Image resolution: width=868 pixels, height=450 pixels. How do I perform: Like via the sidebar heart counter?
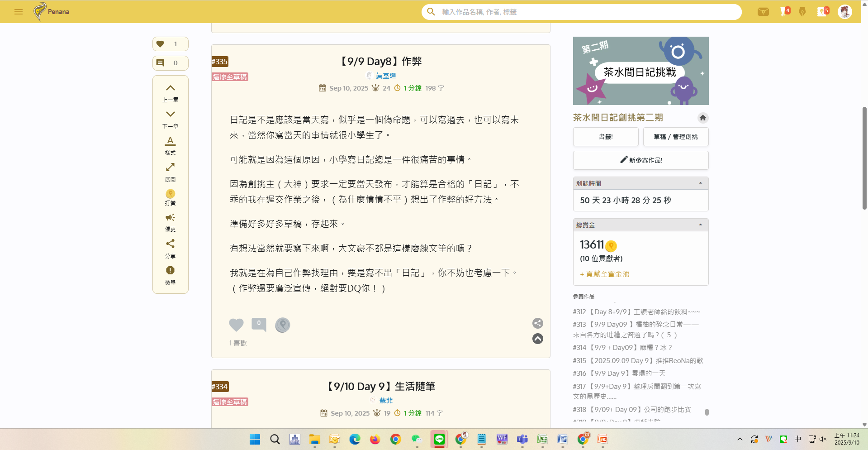(x=171, y=44)
